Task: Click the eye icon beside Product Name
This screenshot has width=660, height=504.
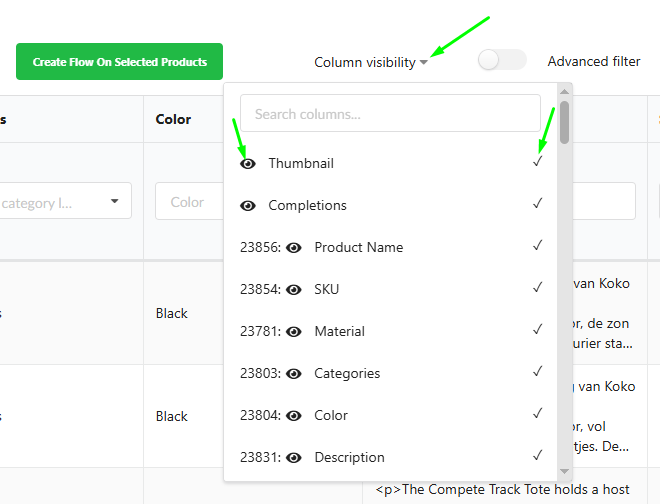Action: (294, 247)
